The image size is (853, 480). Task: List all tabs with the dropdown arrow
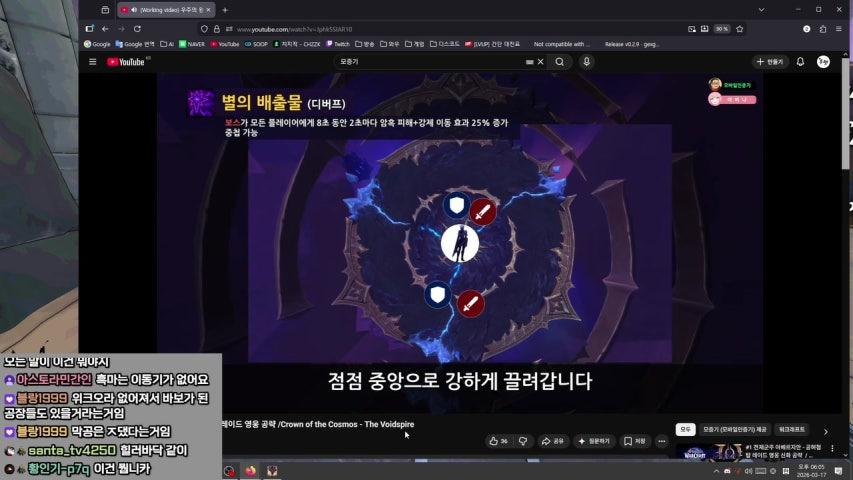[761, 10]
